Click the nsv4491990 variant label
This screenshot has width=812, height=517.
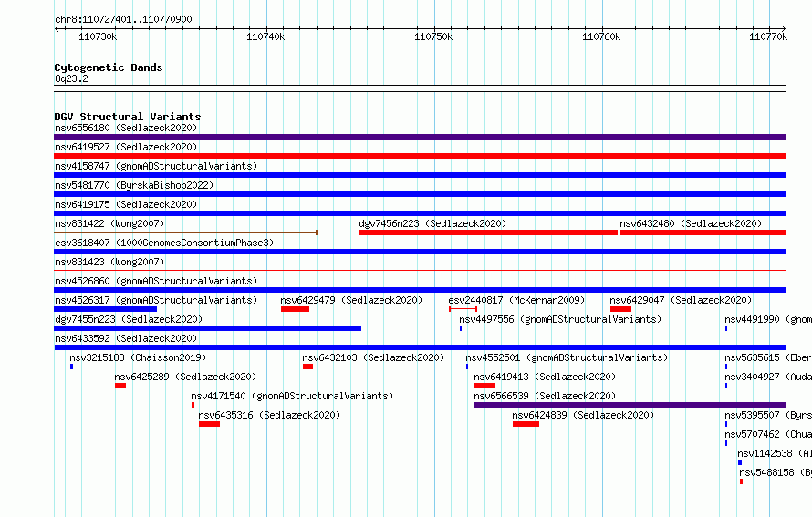tap(768, 319)
